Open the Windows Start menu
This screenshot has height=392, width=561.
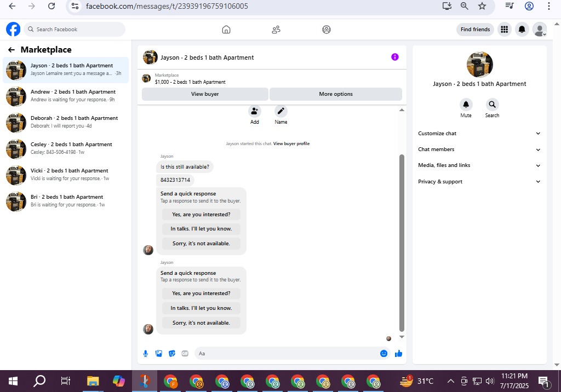13,381
